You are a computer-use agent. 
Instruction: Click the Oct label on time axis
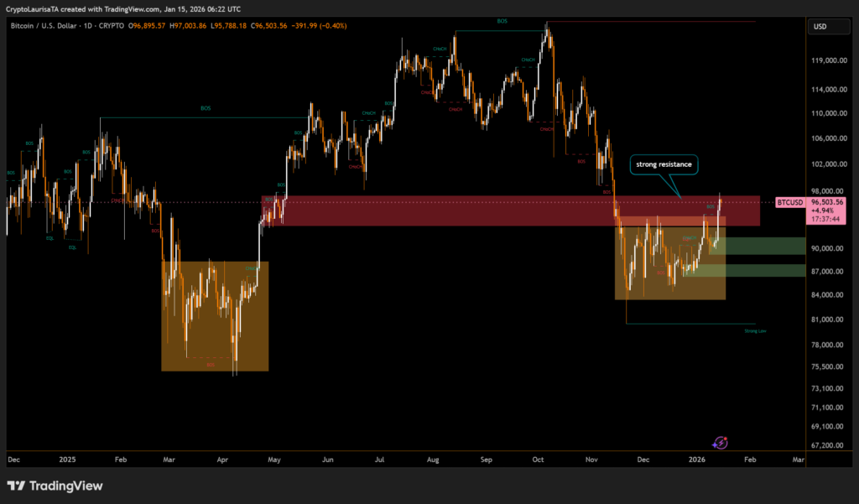(x=539, y=460)
